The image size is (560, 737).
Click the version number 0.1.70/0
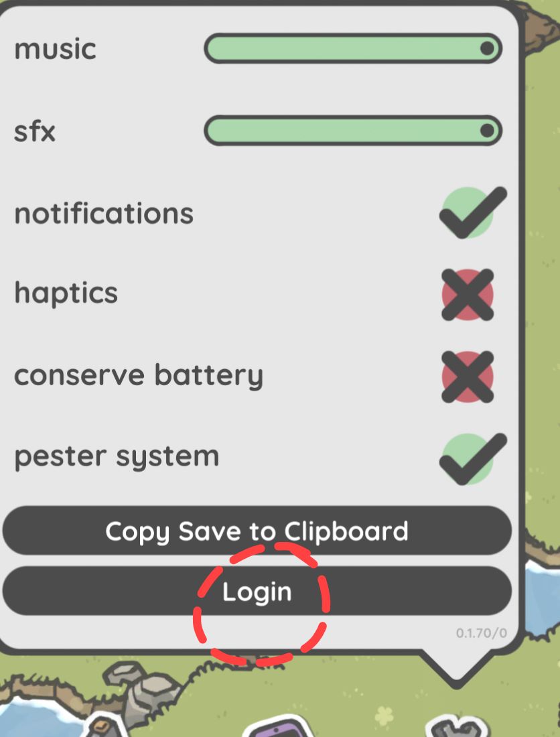pyautogui.click(x=482, y=633)
